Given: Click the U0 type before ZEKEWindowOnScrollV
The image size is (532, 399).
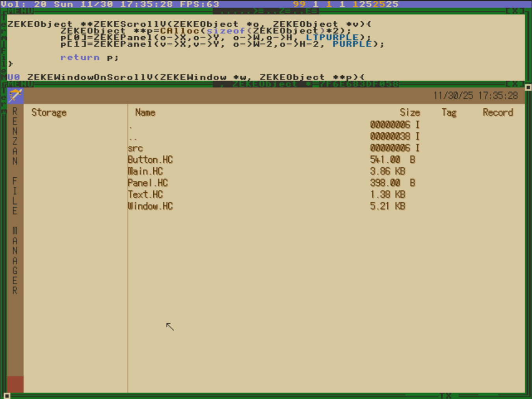Looking at the screenshot, I should point(13,77).
